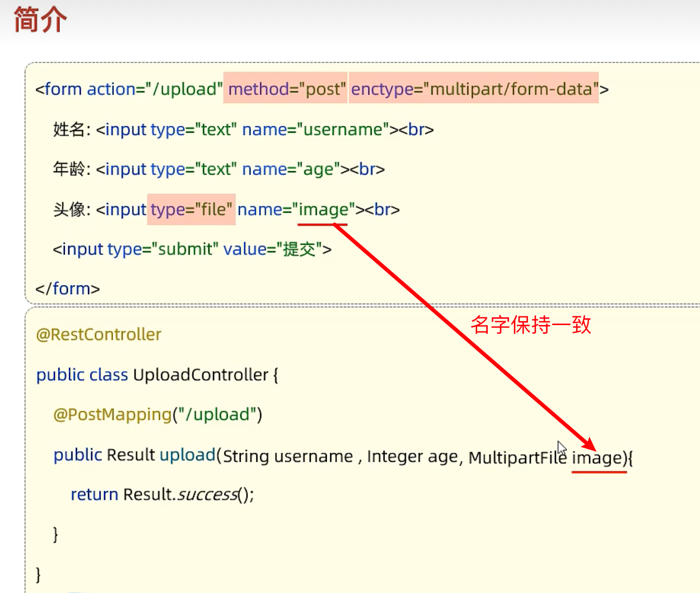Click the UploadController class name
This screenshot has height=593, width=700.
point(201,375)
